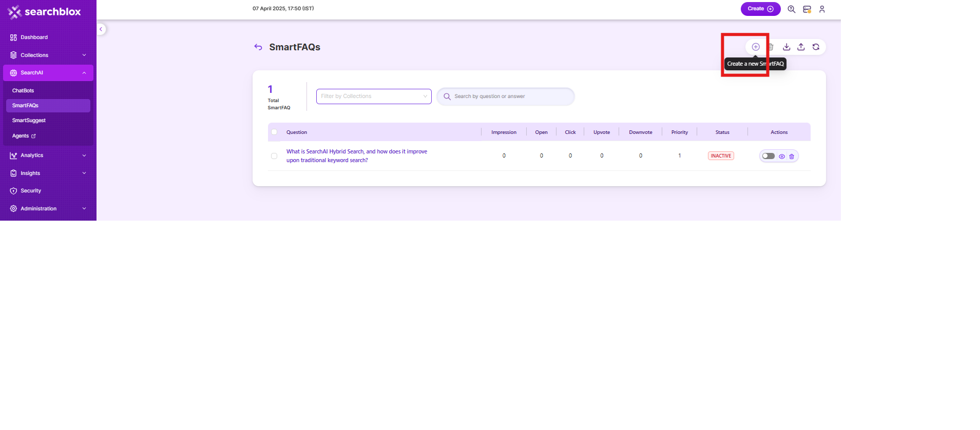Focus the Search by question or answer field
The image size is (980, 430).
[506, 96]
